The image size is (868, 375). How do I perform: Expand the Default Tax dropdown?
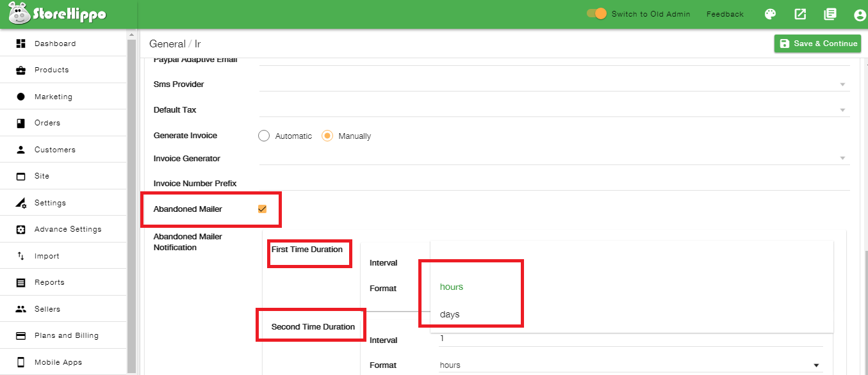[842, 110]
